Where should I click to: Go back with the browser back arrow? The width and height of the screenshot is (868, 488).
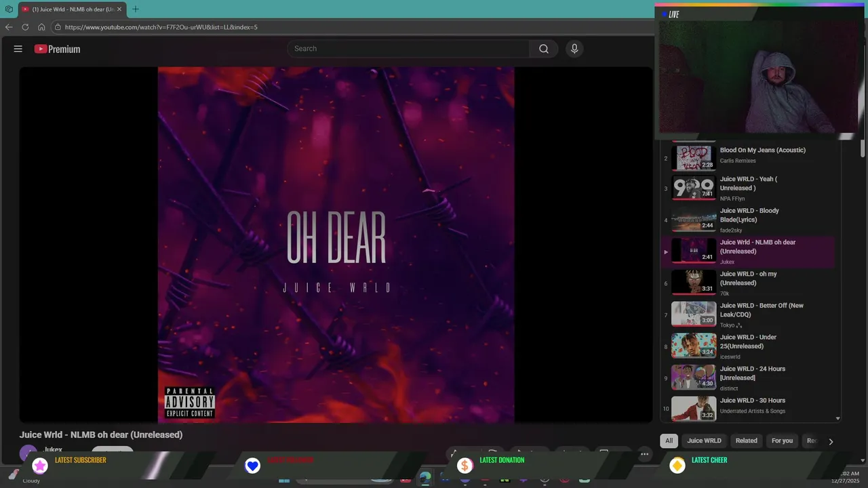coord(9,27)
